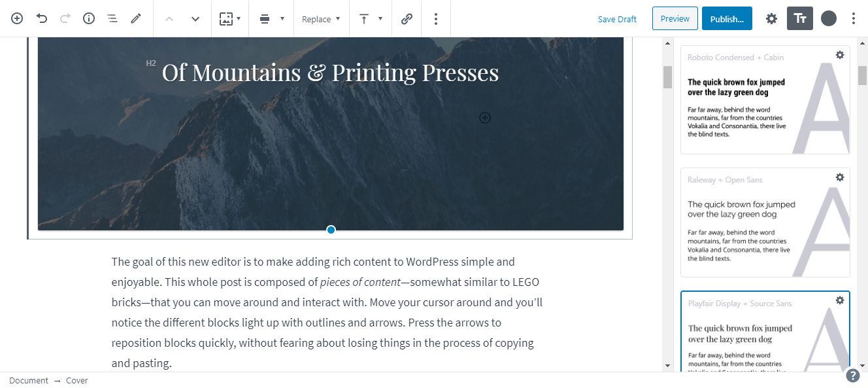
Task: Save the post as draft
Action: [617, 18]
